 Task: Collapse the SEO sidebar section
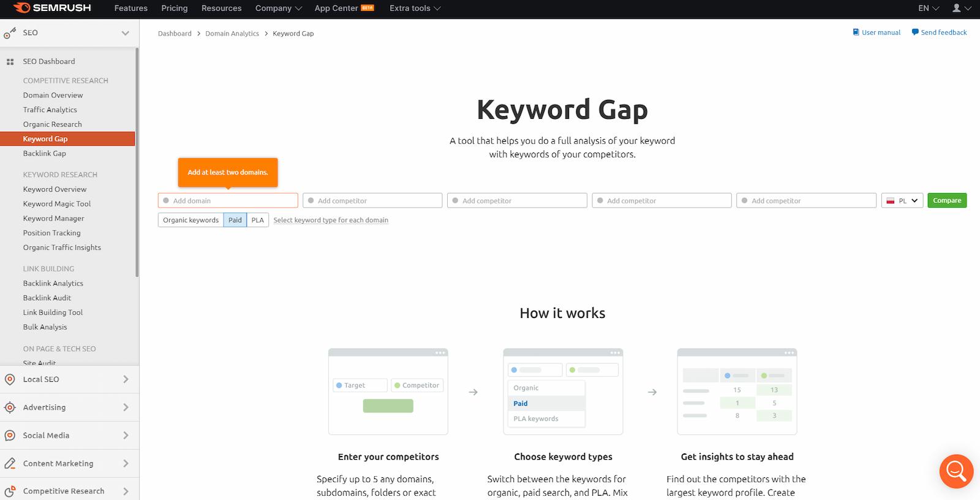coord(126,33)
